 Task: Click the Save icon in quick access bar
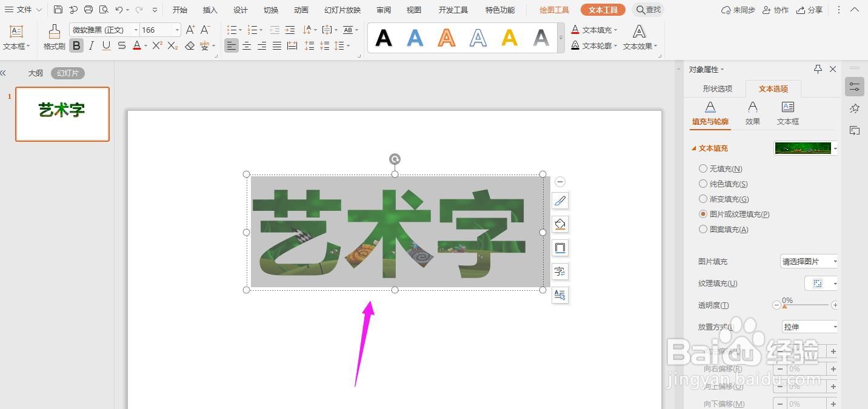(x=58, y=10)
